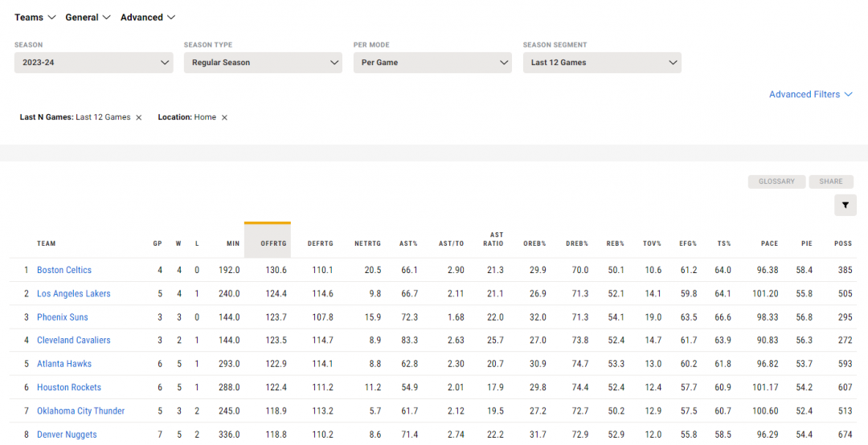Click the Suns EFG% value 63.5

pos(689,317)
